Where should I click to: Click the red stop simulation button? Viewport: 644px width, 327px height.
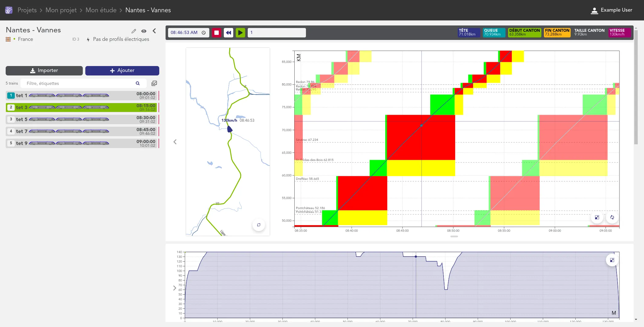[x=217, y=33]
